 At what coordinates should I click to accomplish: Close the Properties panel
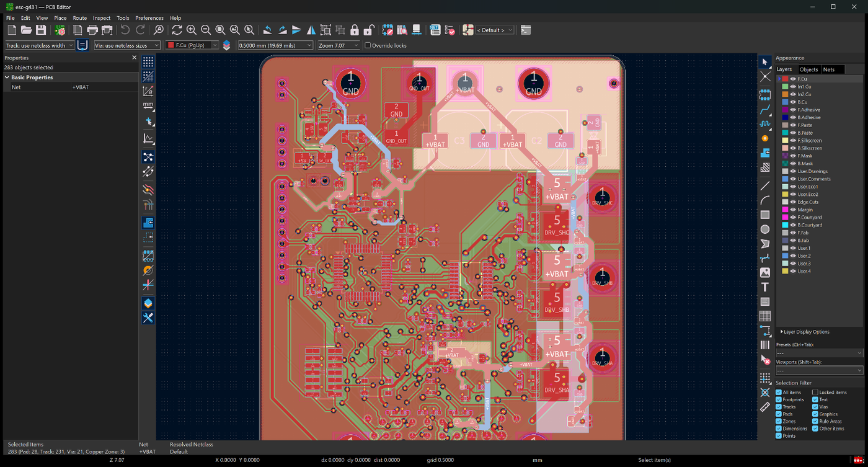pos(135,58)
